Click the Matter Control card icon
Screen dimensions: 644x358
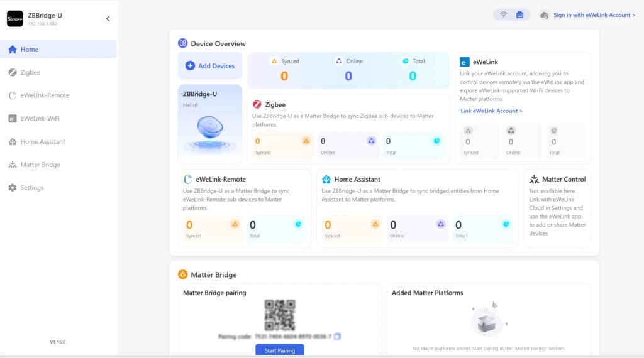tap(534, 179)
